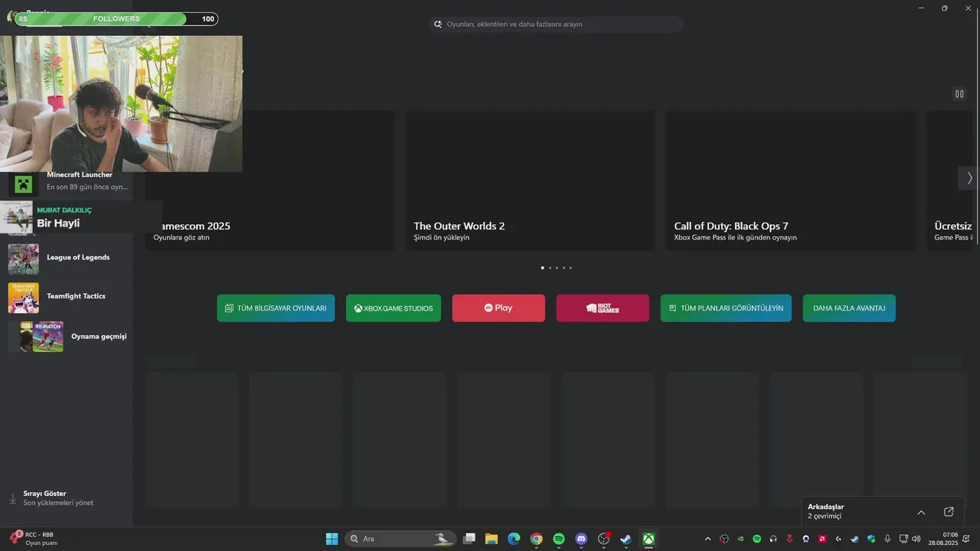Open OBS Studio from the taskbar
980x551 pixels.
click(603, 539)
